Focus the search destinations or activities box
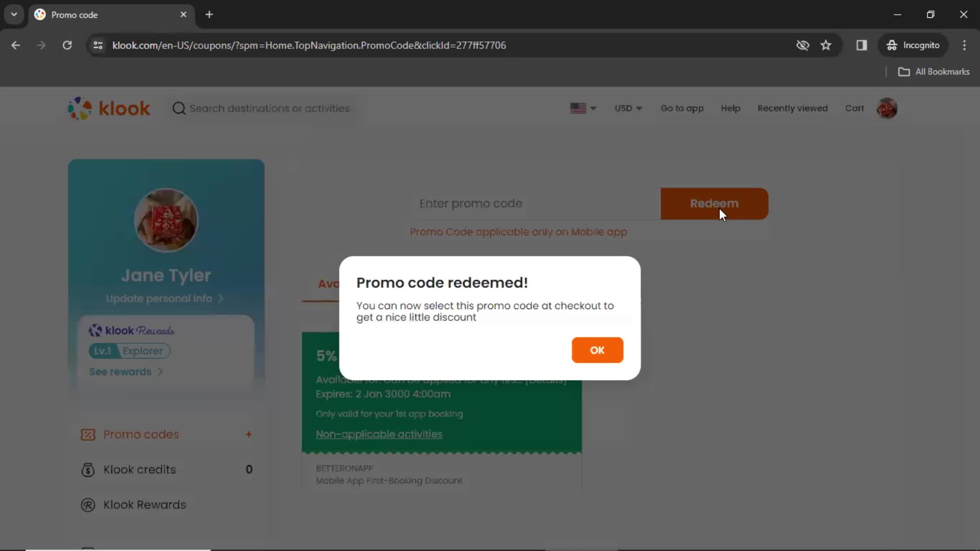The width and height of the screenshot is (980, 551). tap(269, 108)
